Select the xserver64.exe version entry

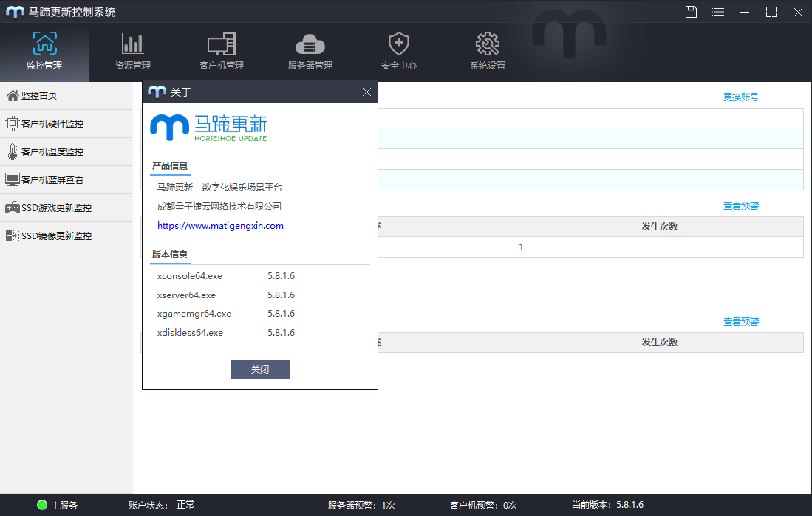click(x=226, y=295)
